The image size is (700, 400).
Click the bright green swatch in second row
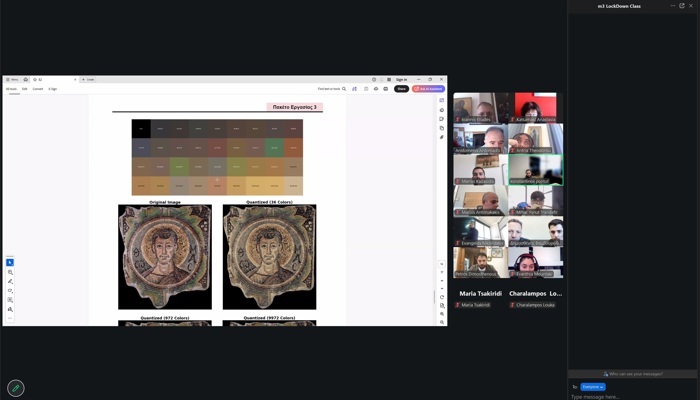274,148
